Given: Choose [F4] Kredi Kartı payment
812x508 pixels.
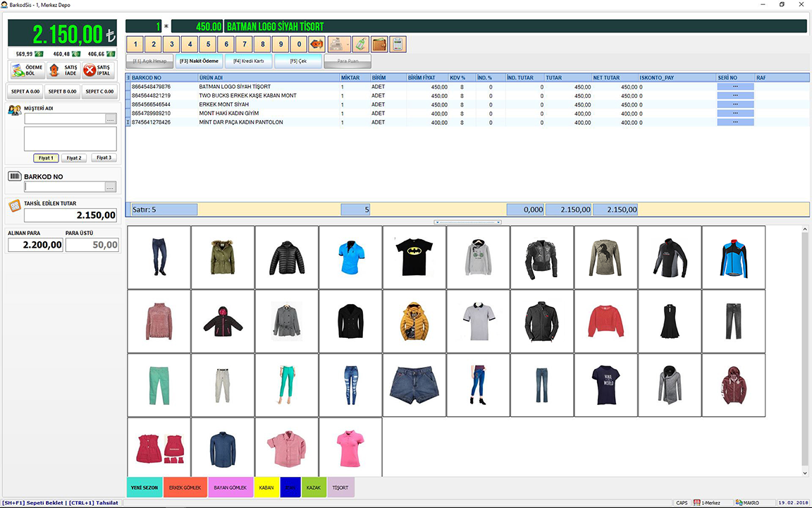Looking at the screenshot, I should 249,61.
